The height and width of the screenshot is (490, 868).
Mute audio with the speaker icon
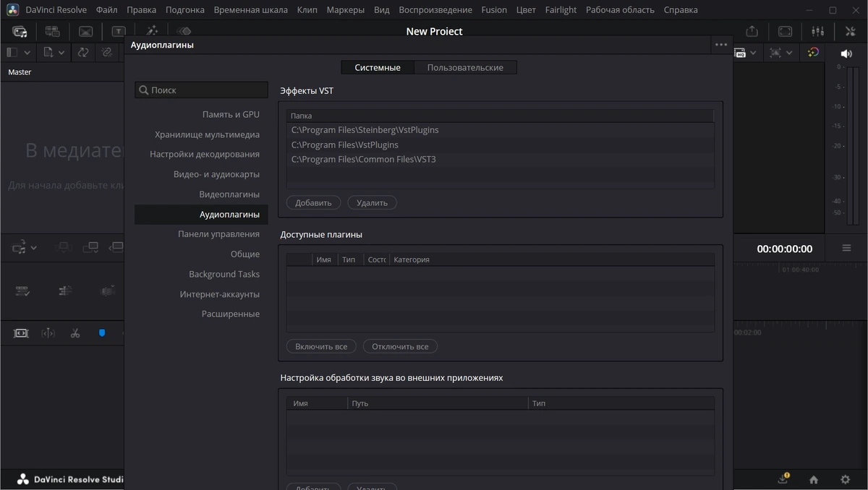click(x=846, y=53)
